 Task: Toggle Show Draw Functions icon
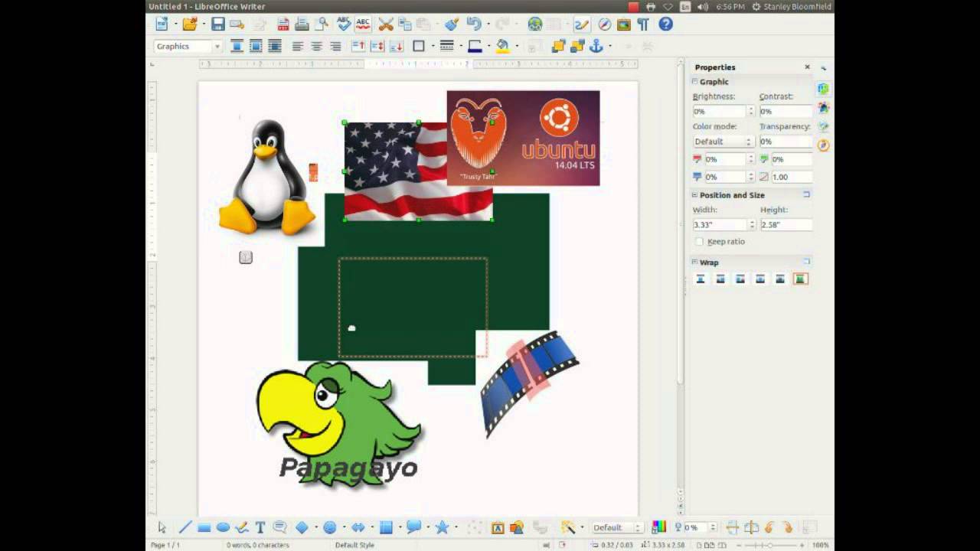pyautogui.click(x=582, y=24)
